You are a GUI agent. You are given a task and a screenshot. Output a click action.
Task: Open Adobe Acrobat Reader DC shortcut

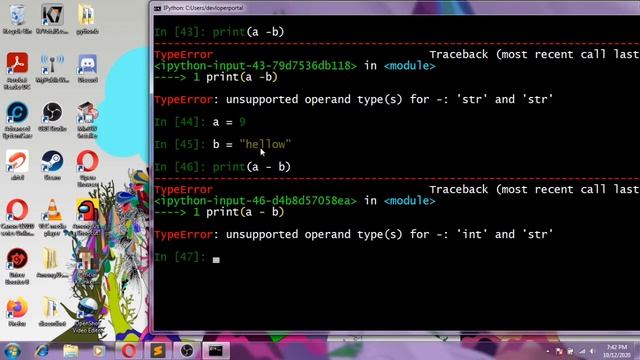pos(17,71)
